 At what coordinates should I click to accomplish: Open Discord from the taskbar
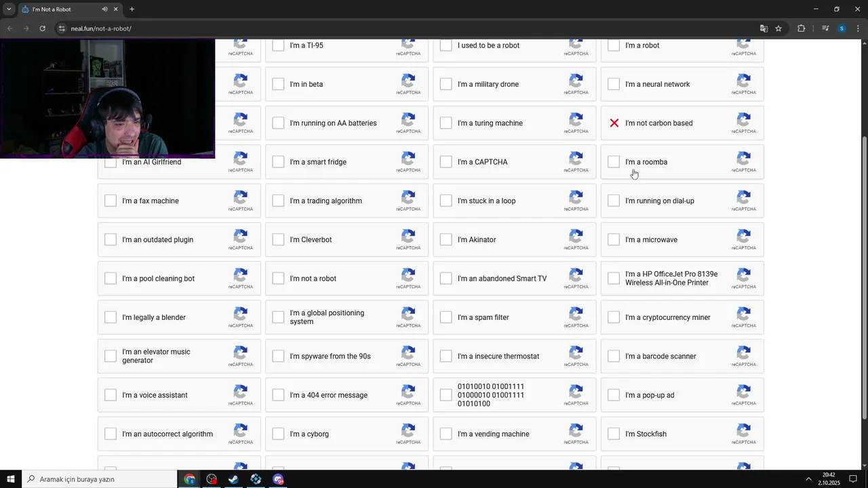278,479
